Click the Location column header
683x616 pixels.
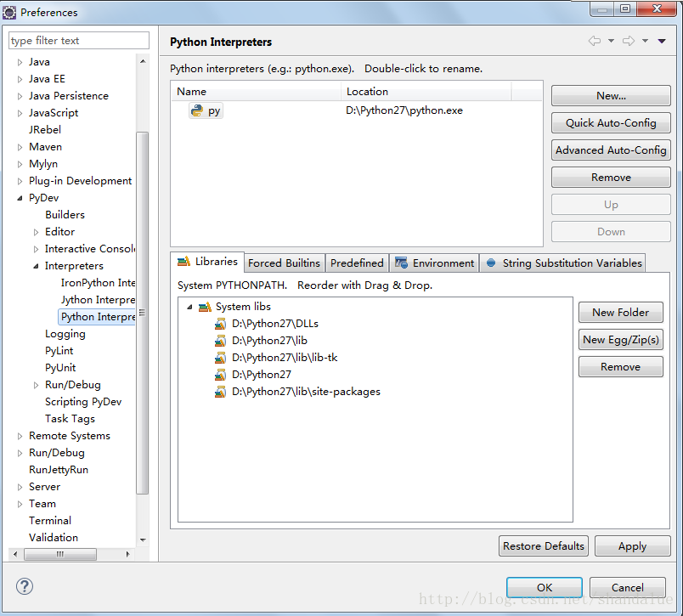click(x=426, y=92)
